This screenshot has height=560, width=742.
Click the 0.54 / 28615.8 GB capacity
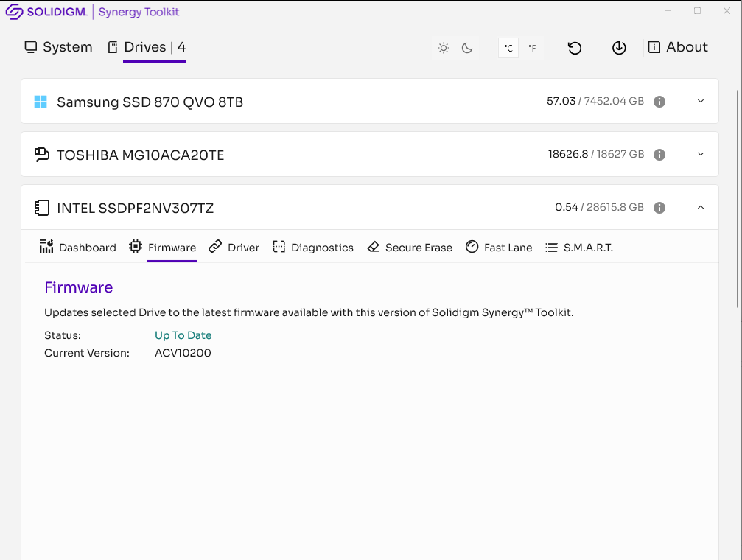point(599,207)
